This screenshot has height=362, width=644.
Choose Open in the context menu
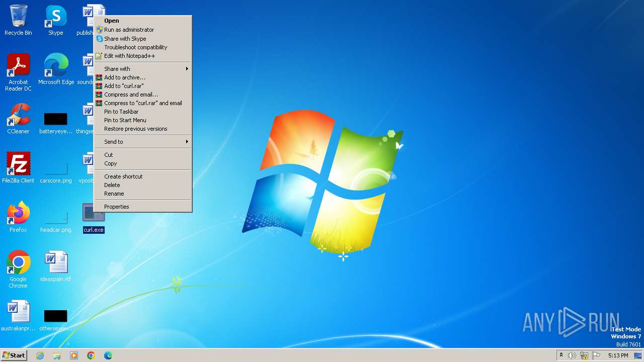point(143,21)
